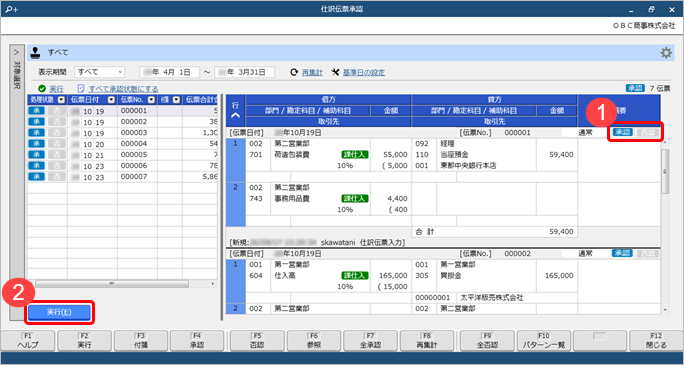Click the recalculate refresh icon
This screenshot has width=684, height=365.
294,72
